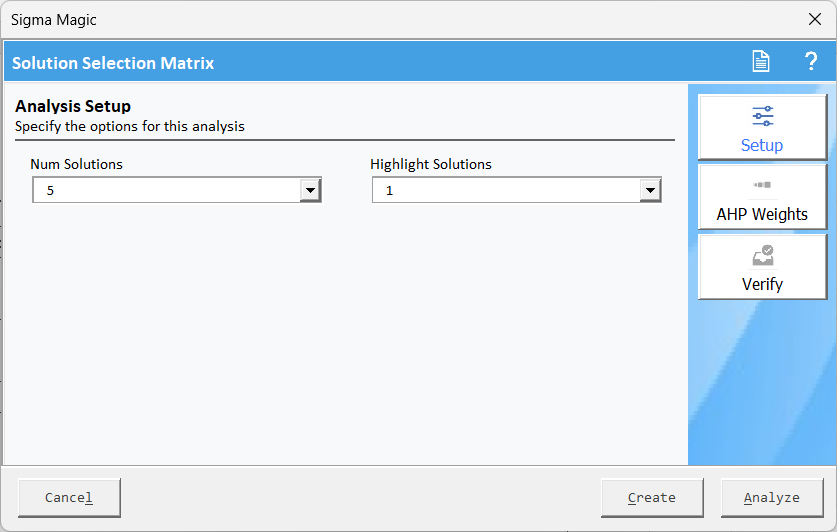Image resolution: width=837 pixels, height=532 pixels.
Task: Go to the Verify tab label
Action: tap(762, 284)
